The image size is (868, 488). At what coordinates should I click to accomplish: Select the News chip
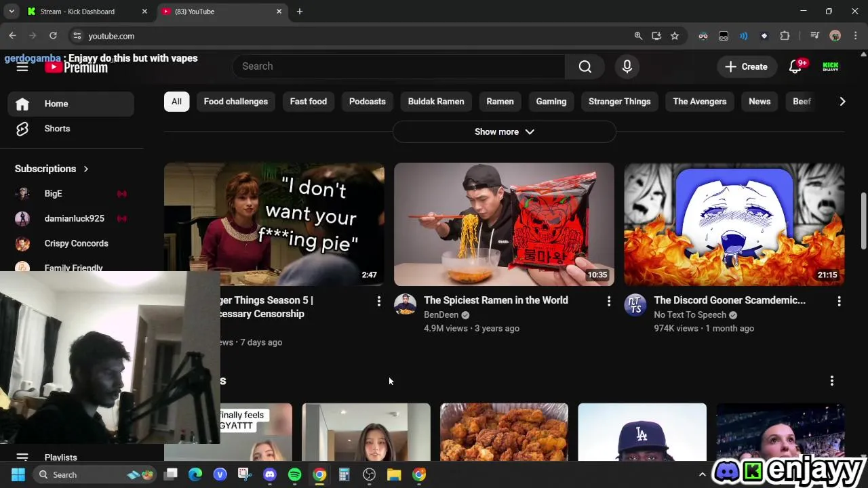pos(759,102)
